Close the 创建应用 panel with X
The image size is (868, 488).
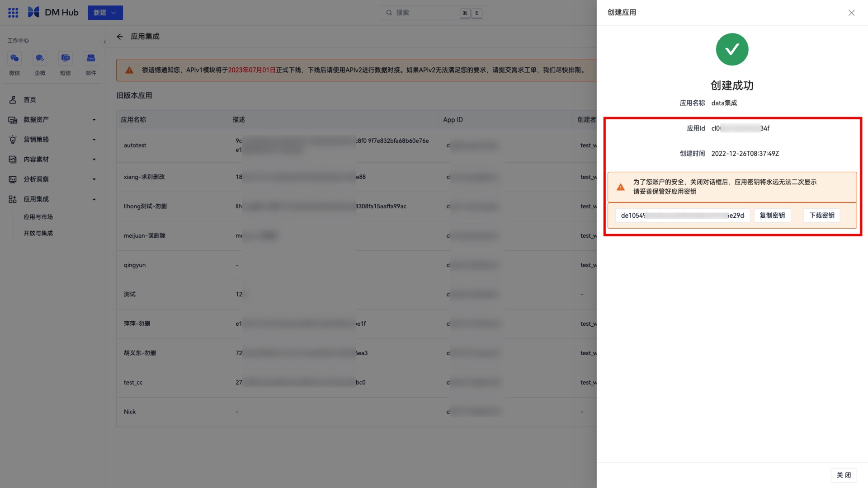851,13
